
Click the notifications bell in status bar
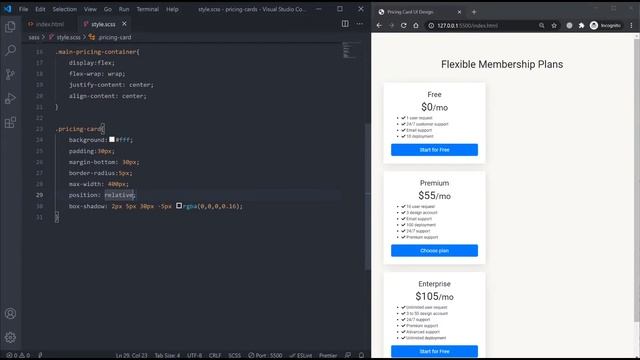coord(361,356)
